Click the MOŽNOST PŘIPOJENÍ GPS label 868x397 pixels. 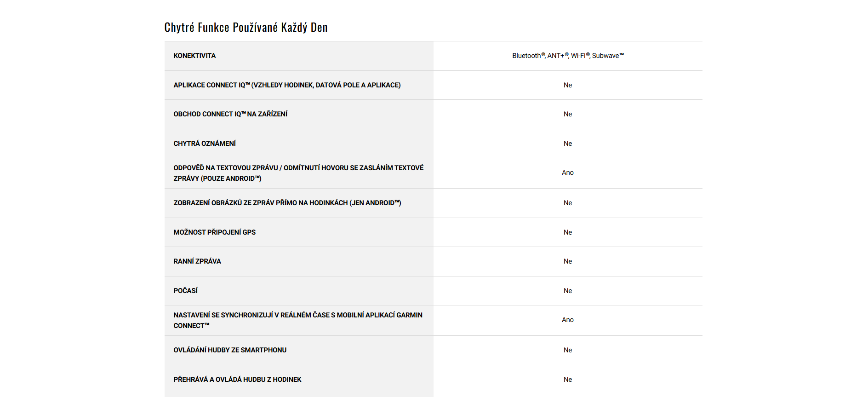[x=214, y=232]
